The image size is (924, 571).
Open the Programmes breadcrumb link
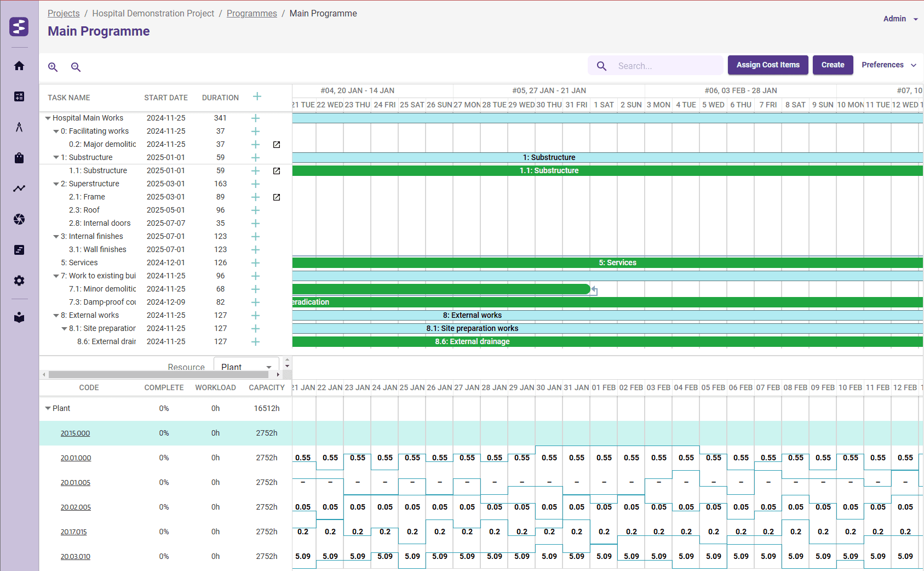tap(251, 13)
